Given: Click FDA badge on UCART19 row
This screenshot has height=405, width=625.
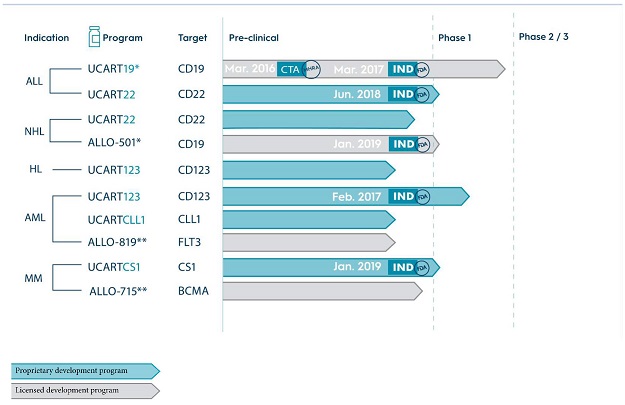Looking at the screenshot, I should (423, 68).
